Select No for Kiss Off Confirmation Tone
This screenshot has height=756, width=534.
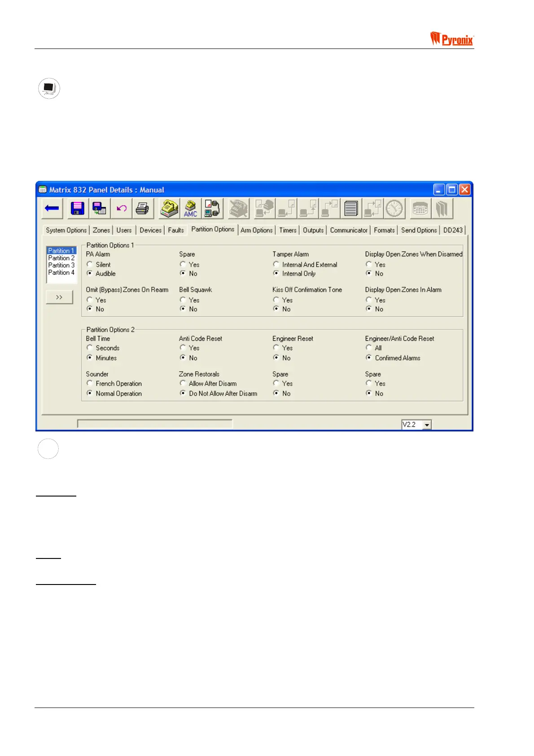(x=276, y=309)
